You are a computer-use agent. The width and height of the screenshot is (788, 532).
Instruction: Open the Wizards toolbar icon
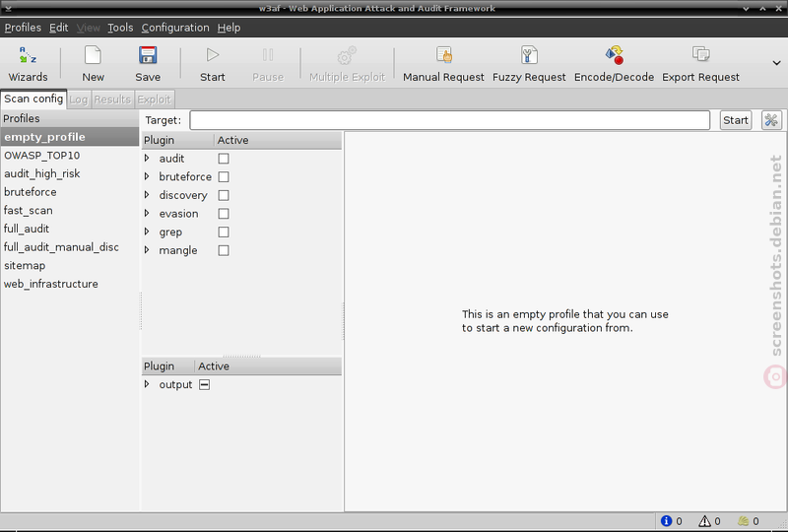tap(28, 55)
